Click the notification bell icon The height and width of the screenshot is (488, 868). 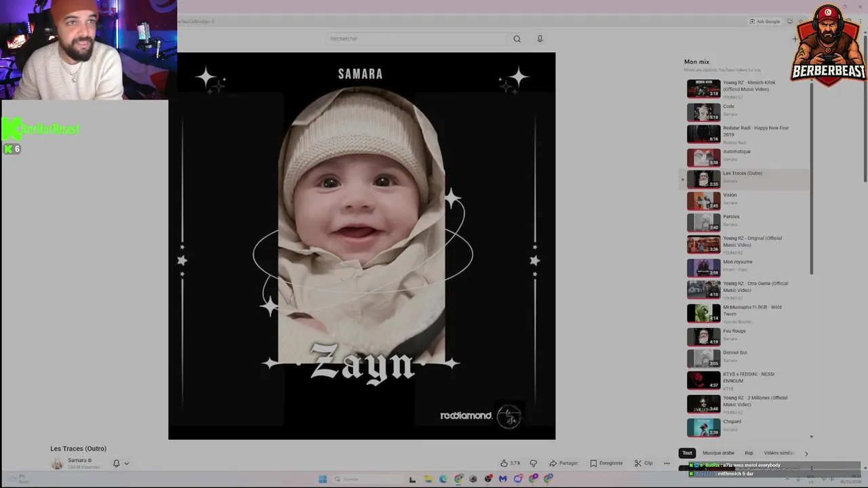coord(116,463)
